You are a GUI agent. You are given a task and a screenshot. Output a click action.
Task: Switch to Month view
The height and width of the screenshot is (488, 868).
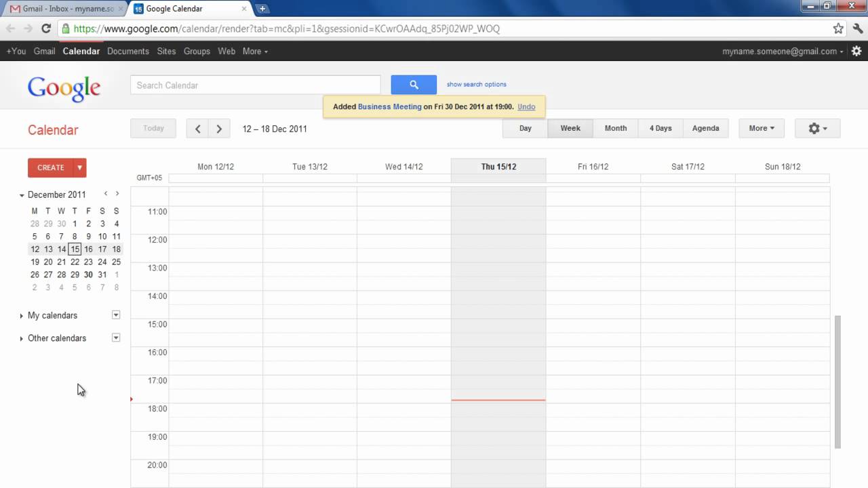click(615, 128)
